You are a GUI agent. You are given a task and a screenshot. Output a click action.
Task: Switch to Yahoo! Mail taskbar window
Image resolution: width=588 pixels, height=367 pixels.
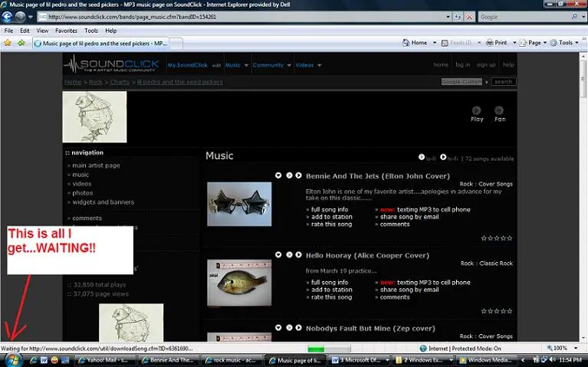(106, 360)
